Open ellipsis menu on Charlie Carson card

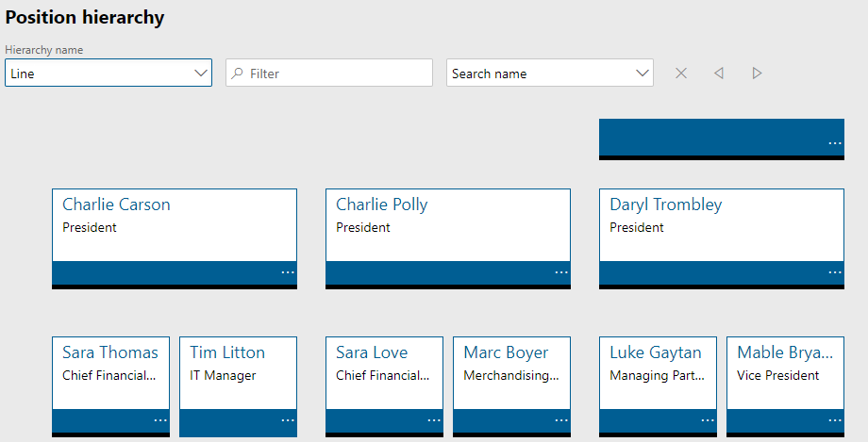pyautogui.click(x=288, y=272)
